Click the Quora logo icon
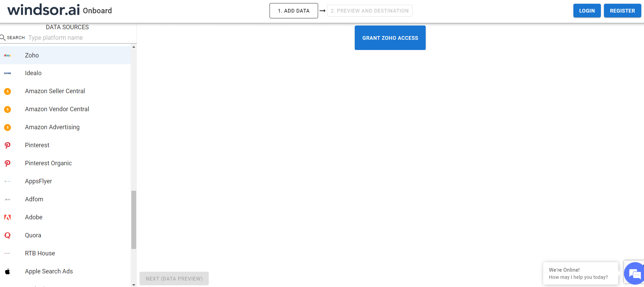 tap(7, 235)
